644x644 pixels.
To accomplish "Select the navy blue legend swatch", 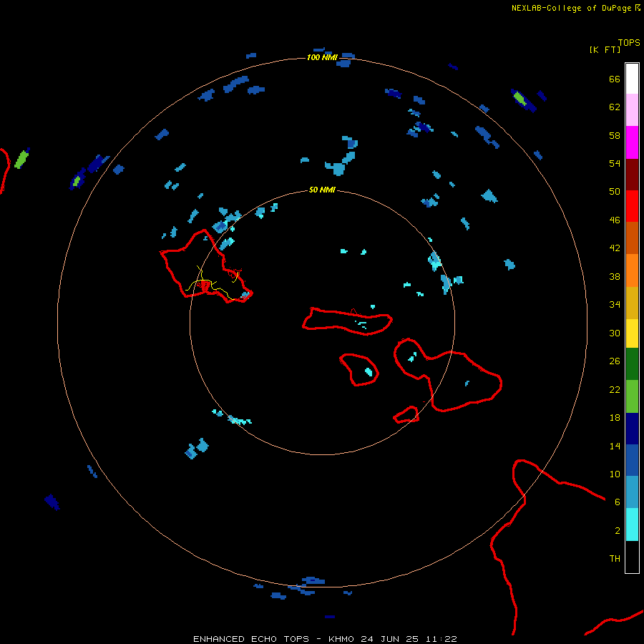I will [632, 429].
